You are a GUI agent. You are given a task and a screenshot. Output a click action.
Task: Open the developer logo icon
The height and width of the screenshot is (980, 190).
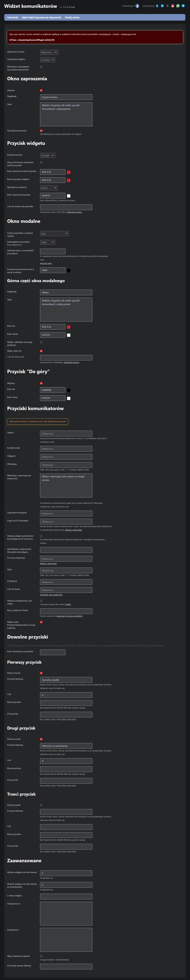[x=137, y=6]
